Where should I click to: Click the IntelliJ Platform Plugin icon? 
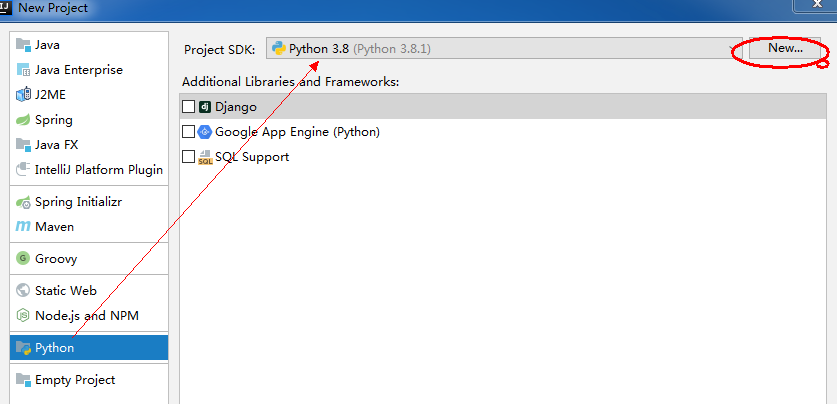[x=23, y=170]
